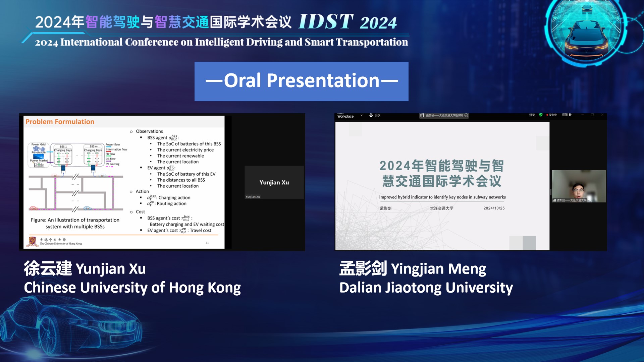Click the BSS transportation figure caption
The image size is (644, 362).
[x=75, y=223]
